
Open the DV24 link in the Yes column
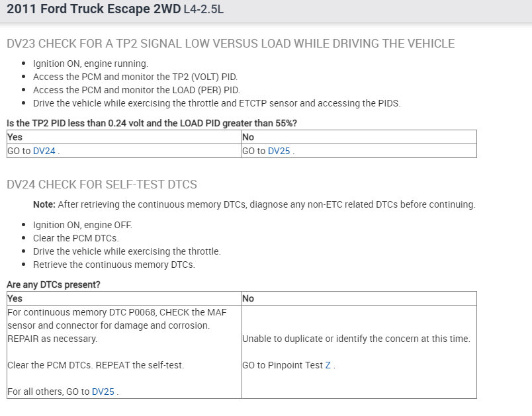[x=44, y=151]
